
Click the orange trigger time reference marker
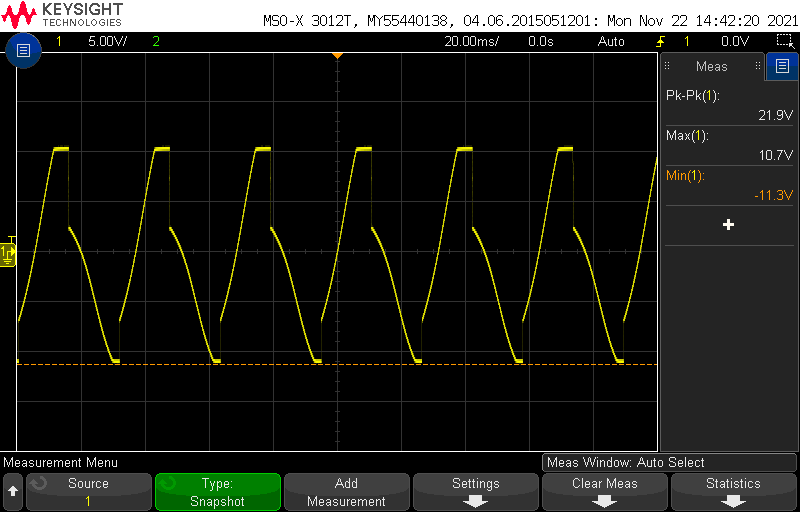pyautogui.click(x=337, y=55)
